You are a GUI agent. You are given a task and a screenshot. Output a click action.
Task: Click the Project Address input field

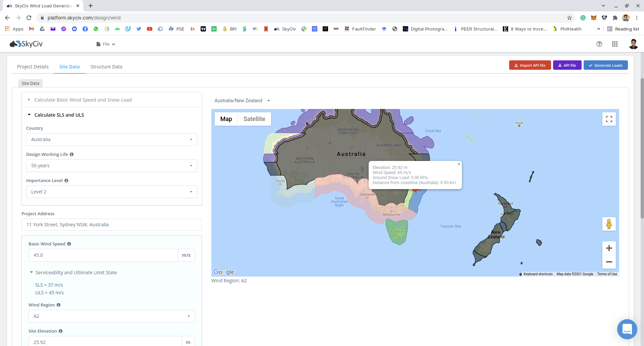click(x=111, y=225)
